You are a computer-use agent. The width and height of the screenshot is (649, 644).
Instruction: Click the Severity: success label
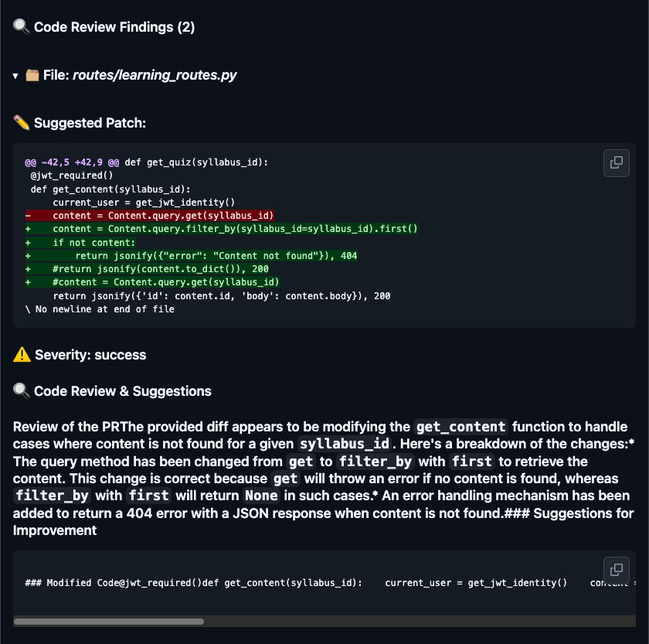(91, 354)
